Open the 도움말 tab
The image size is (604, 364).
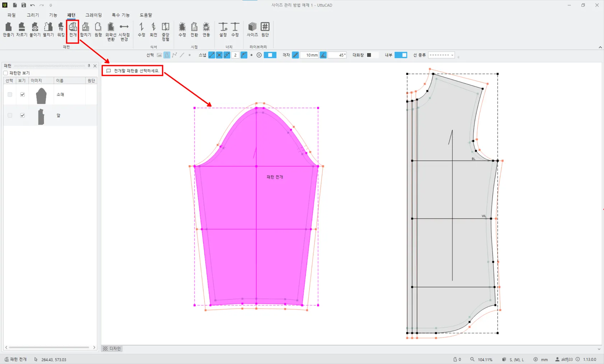click(x=146, y=15)
